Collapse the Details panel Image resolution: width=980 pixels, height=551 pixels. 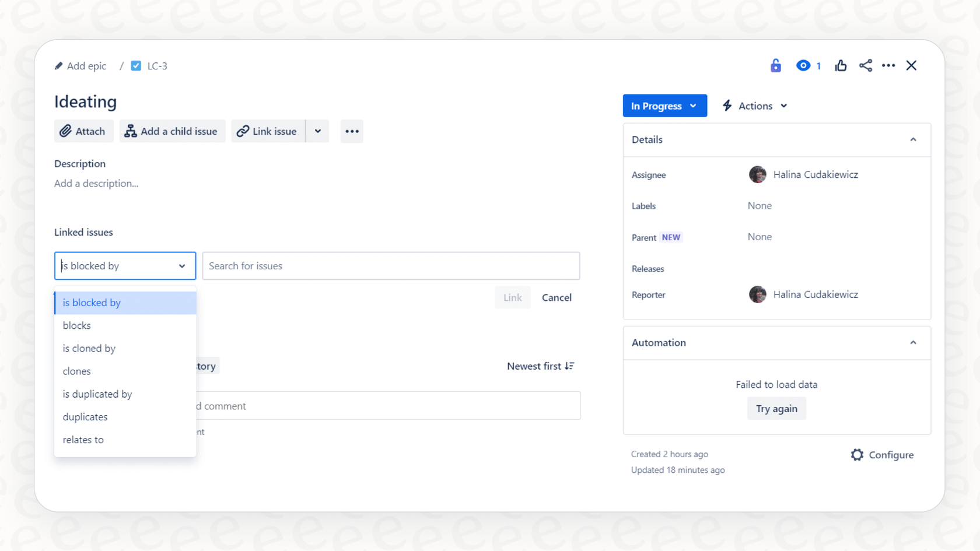tap(913, 140)
